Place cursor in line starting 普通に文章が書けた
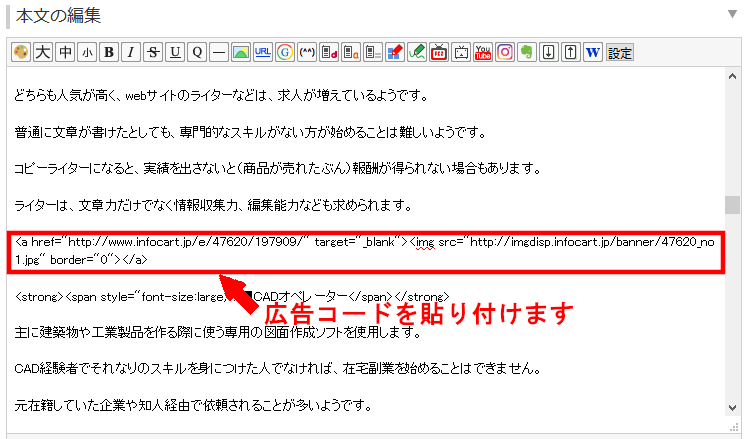 point(250,132)
